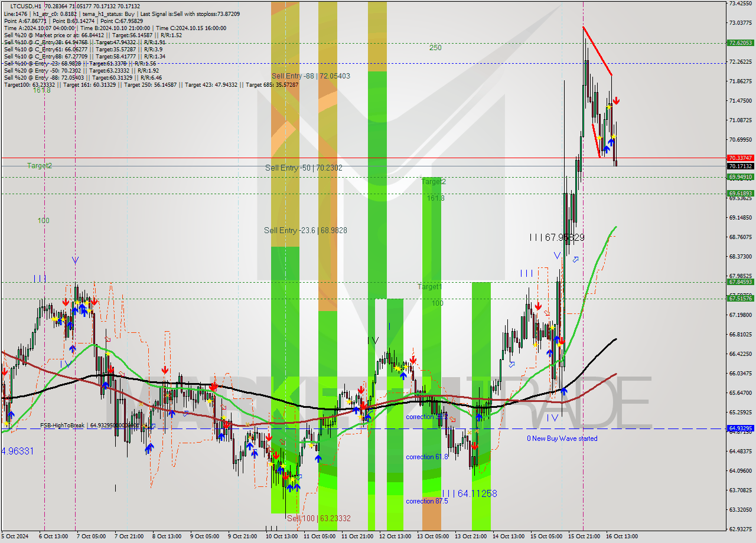This screenshot has height=543, width=756.
Task: Click the 'I I I 67.95829' wave label
Action: pos(557,237)
